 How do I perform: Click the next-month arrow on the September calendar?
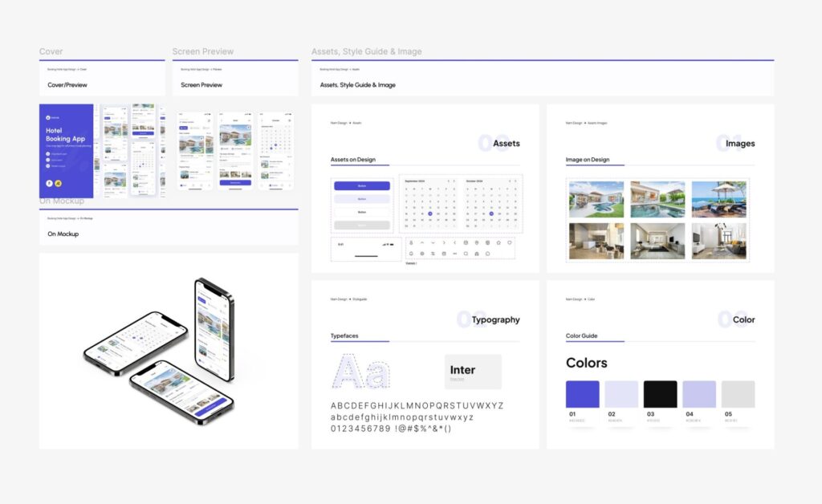[x=454, y=181]
